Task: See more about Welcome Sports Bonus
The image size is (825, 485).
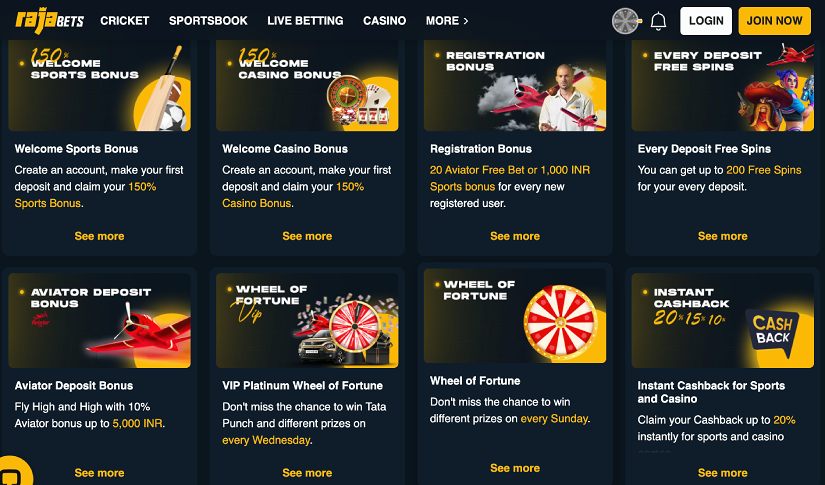Action: [99, 236]
